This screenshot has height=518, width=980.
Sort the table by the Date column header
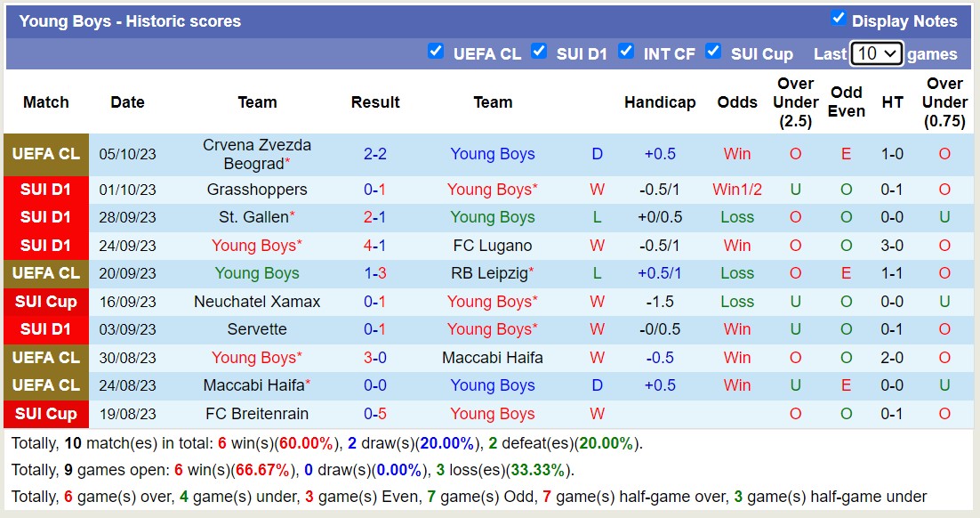[127, 102]
